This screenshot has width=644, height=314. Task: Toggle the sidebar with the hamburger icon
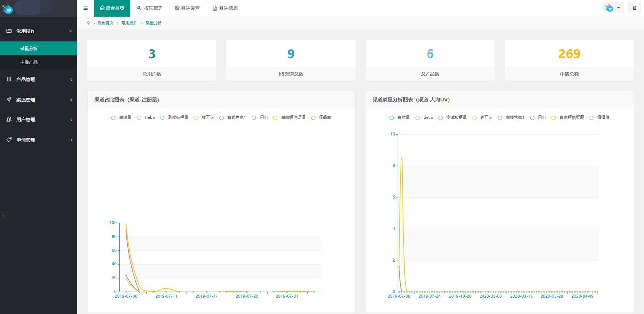[x=85, y=8]
